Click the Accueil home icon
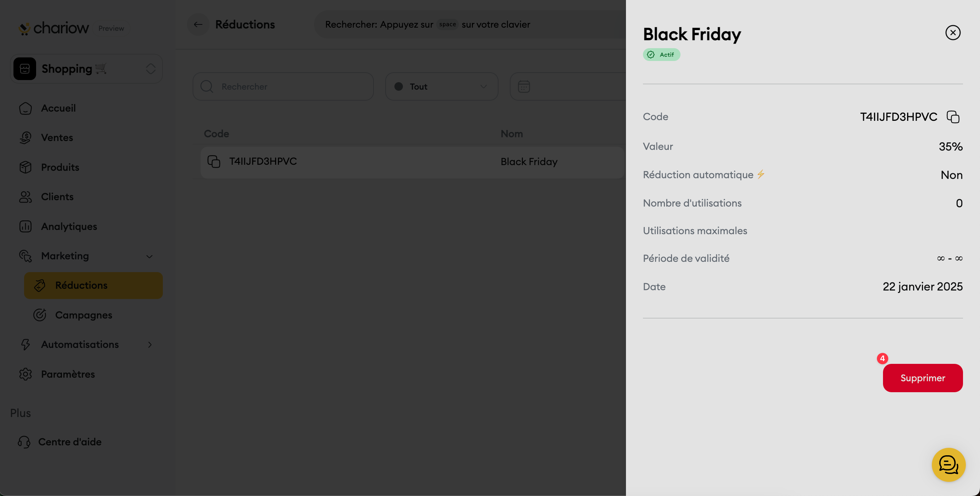 [25, 108]
